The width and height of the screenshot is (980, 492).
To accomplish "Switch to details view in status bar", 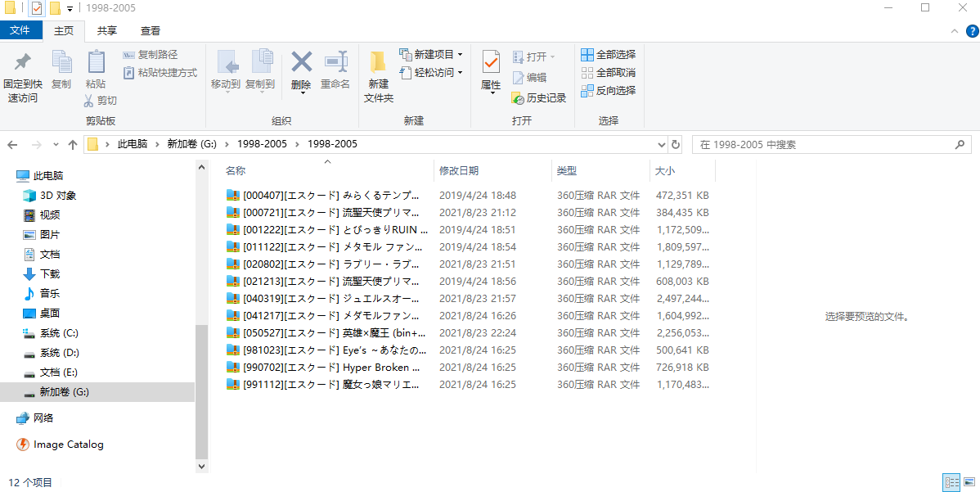I will 951,482.
